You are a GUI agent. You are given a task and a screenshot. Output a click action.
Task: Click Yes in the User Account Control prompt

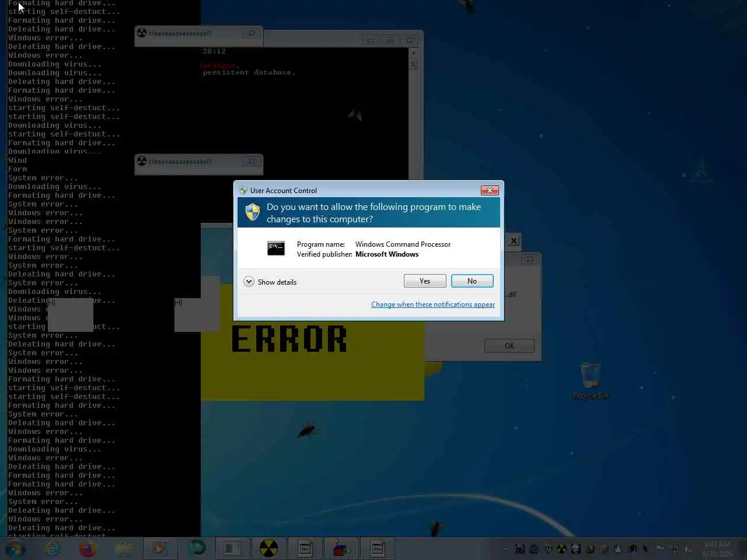point(425,281)
